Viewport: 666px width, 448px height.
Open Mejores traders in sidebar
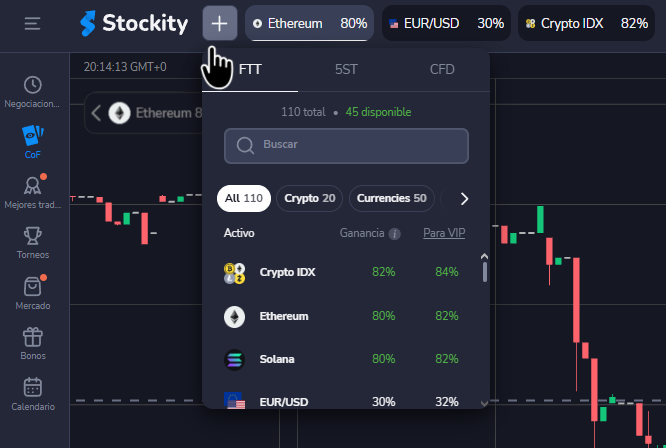coord(33,192)
